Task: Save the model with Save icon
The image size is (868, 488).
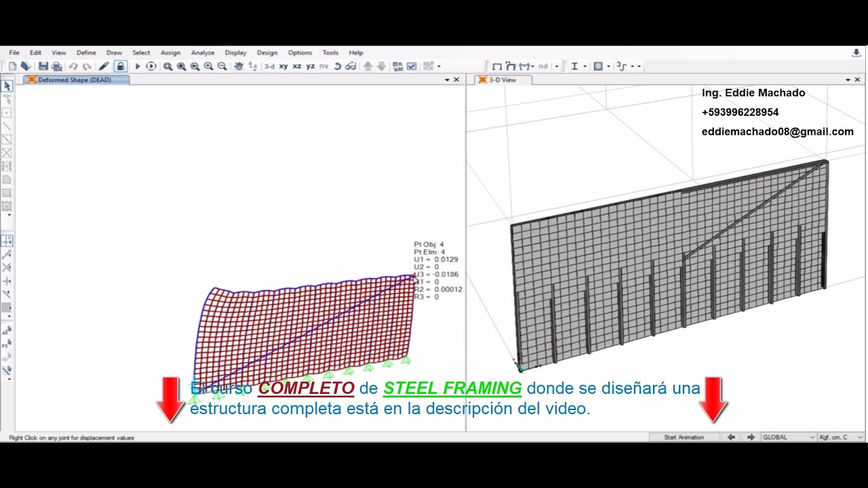Action: [x=43, y=66]
